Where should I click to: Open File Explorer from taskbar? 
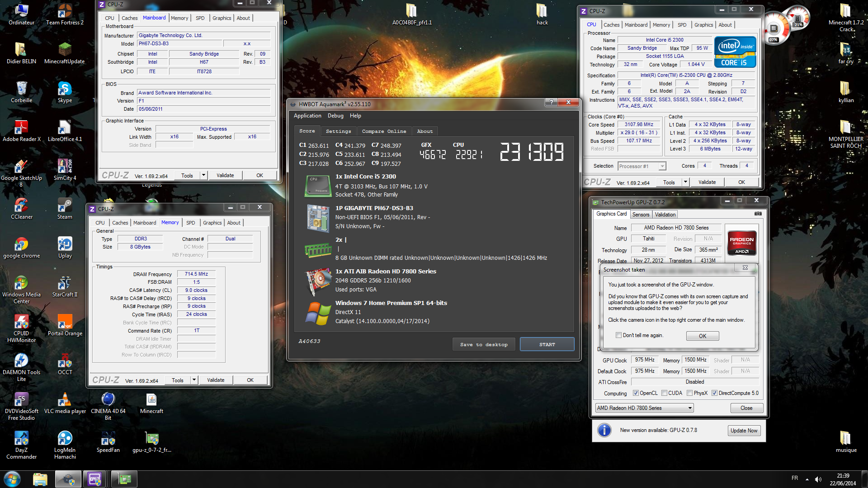tap(40, 479)
